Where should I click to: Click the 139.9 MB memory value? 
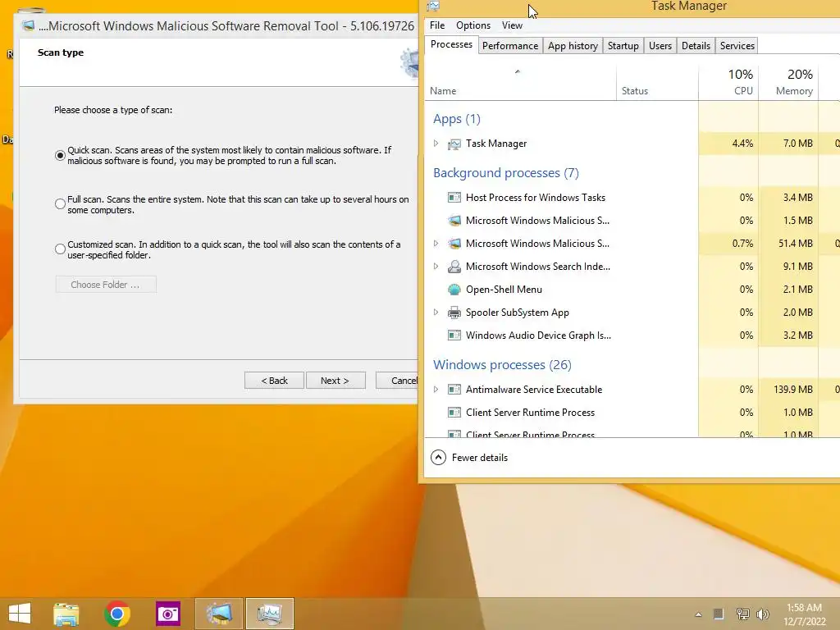click(x=793, y=390)
